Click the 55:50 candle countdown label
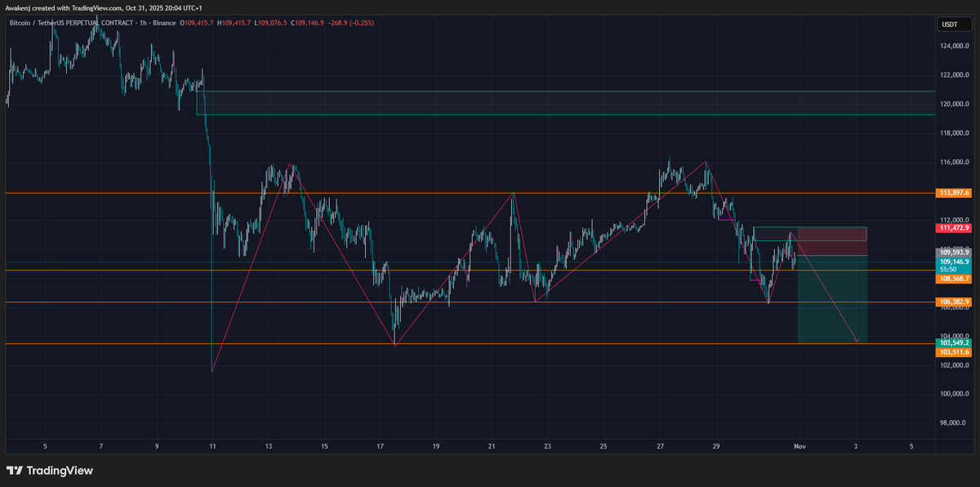 coord(948,269)
